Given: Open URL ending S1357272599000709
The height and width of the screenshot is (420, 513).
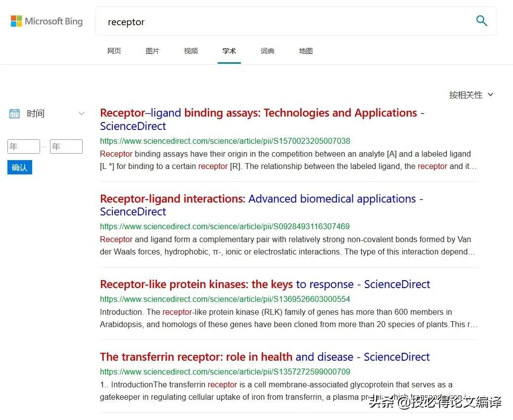Looking at the screenshot, I should coord(225,372).
